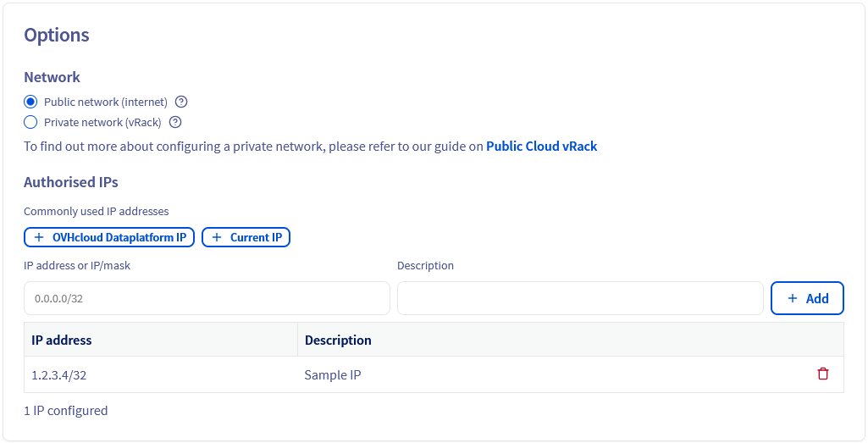Select the 1.2.3.4/32 table cell

point(59,374)
